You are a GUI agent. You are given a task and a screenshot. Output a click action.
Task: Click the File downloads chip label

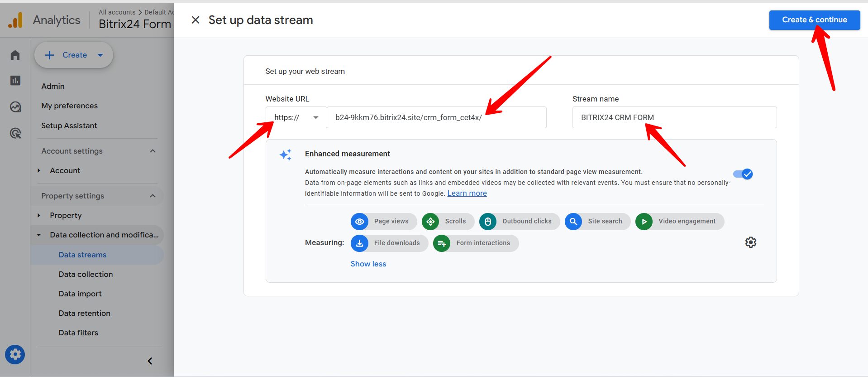397,243
